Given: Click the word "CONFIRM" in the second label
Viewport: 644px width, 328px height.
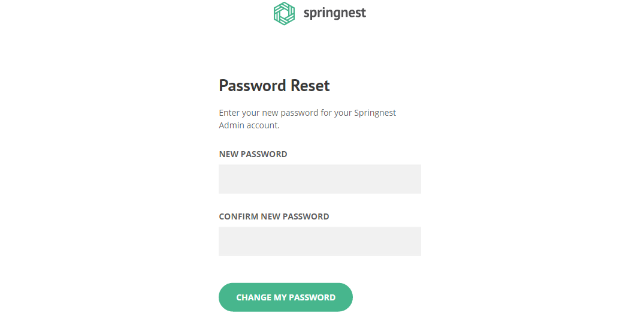Looking at the screenshot, I should [238, 216].
